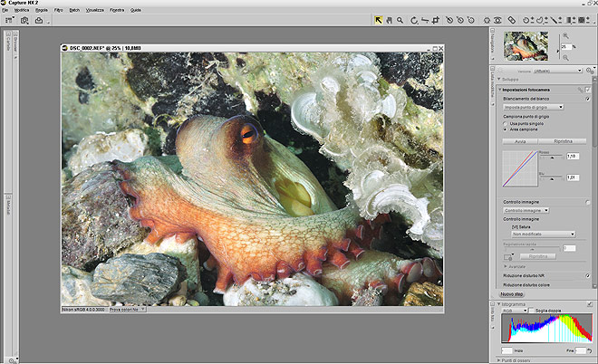Open the Regola menu

pos(42,10)
